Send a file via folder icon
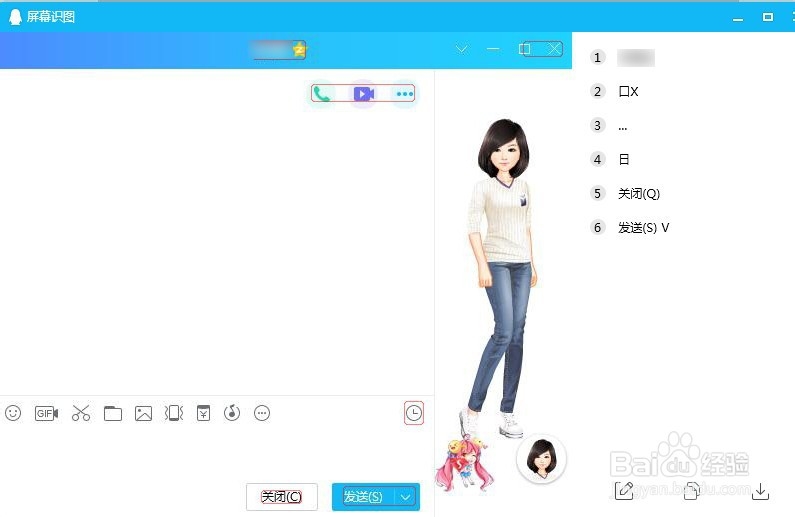The image size is (795, 517). click(113, 414)
